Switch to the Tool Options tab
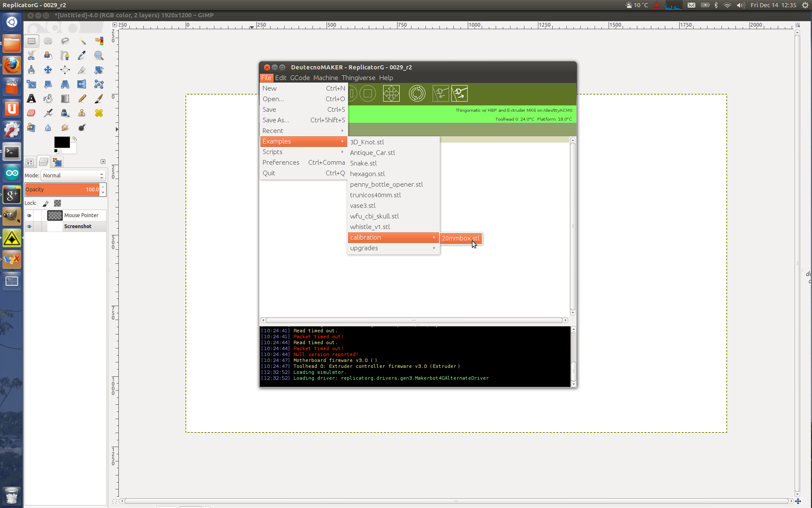Viewport: 812px width, 508px height. [29, 162]
